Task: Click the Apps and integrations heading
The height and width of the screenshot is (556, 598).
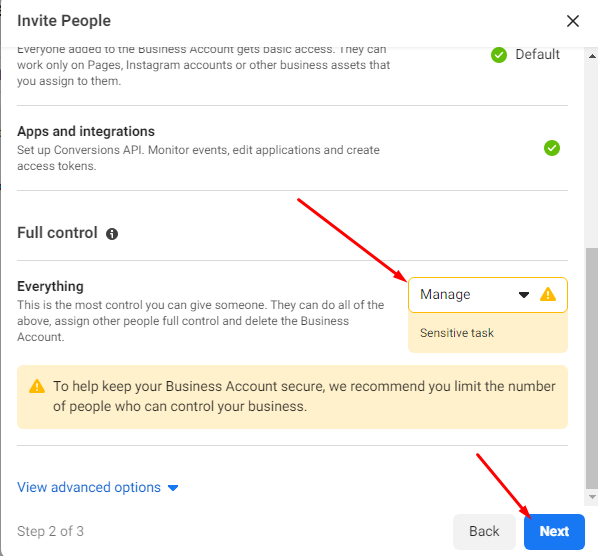Action: coord(86,132)
